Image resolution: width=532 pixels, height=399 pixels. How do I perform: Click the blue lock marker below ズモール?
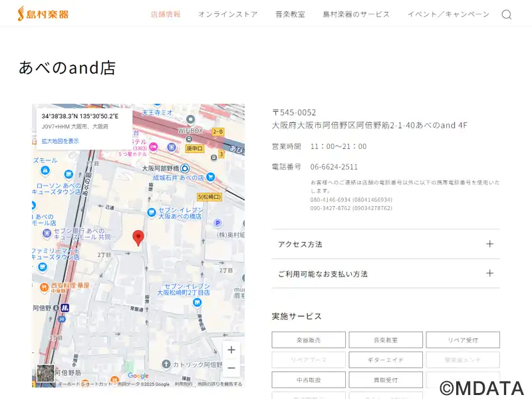click(x=45, y=171)
